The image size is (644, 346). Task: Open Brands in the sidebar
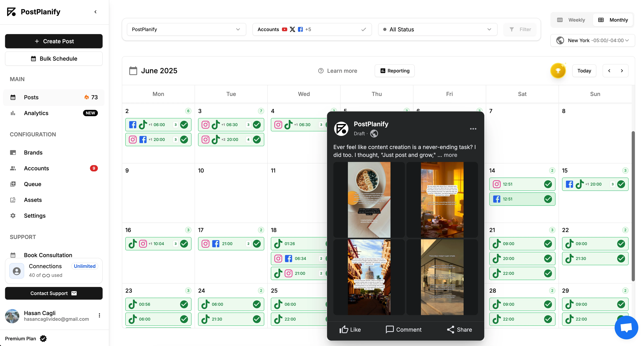54,152
